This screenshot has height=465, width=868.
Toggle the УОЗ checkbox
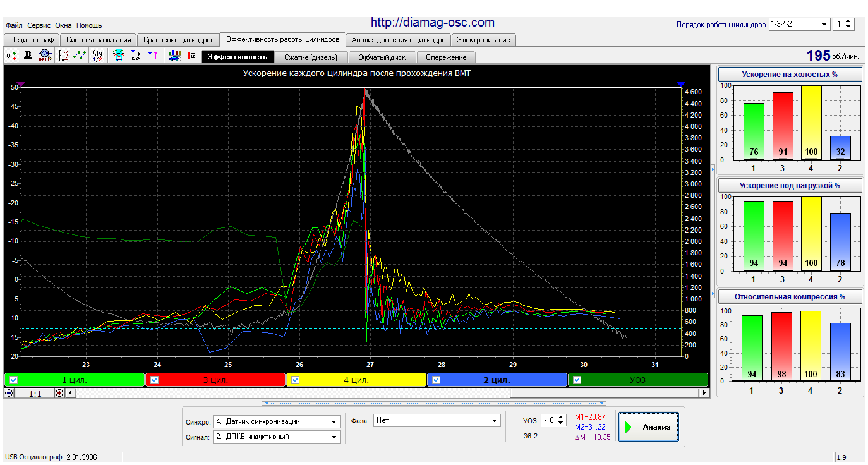tap(577, 380)
